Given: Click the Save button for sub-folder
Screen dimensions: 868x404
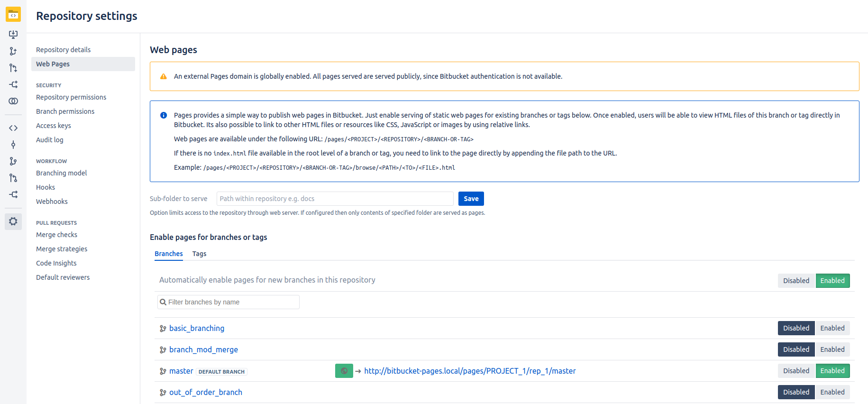Looking at the screenshot, I should coord(471,199).
